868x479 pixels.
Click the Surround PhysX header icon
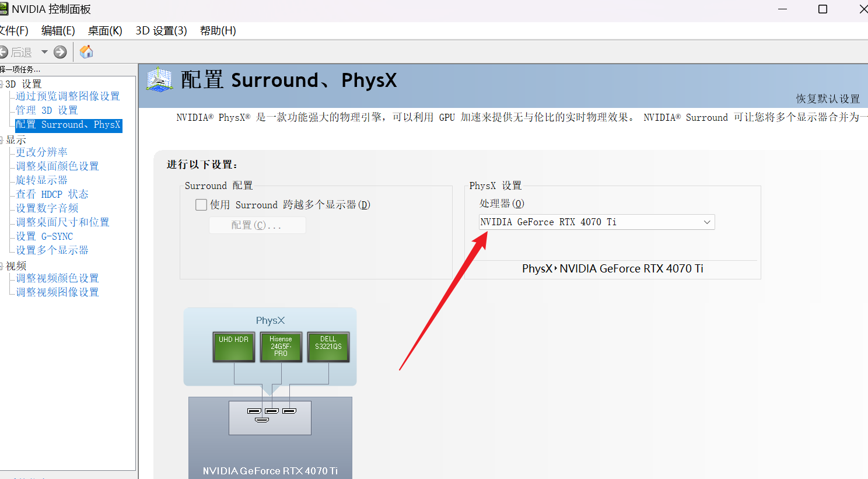(x=159, y=80)
